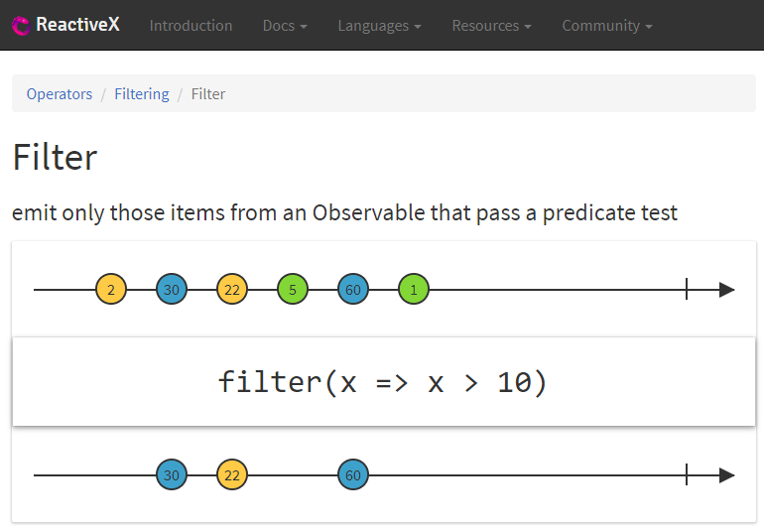Expand the Docs dropdown menu

pos(285,26)
